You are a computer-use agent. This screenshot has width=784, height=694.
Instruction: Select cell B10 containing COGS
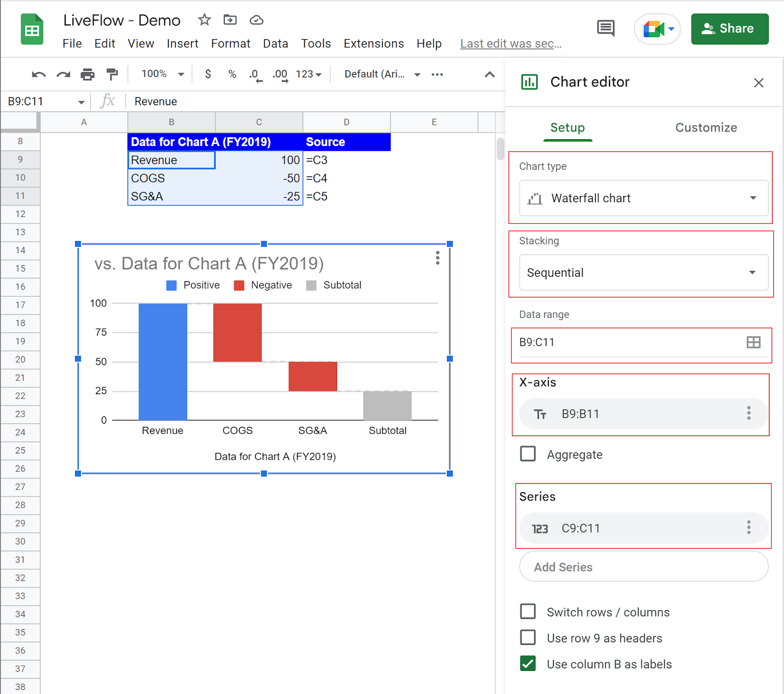pos(171,178)
